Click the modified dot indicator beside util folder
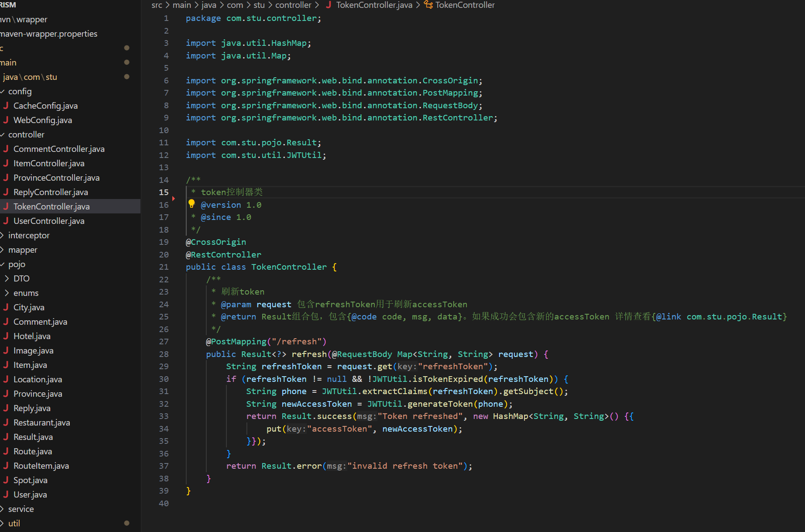This screenshot has height=532, width=805. point(127,523)
